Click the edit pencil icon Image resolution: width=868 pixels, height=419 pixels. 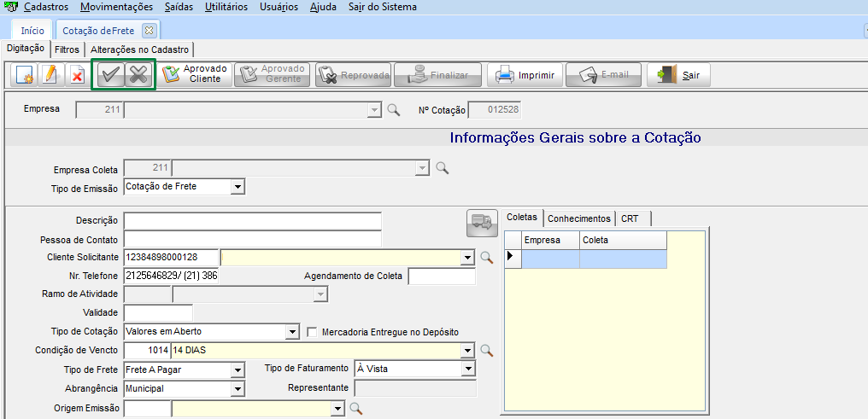tap(50, 75)
